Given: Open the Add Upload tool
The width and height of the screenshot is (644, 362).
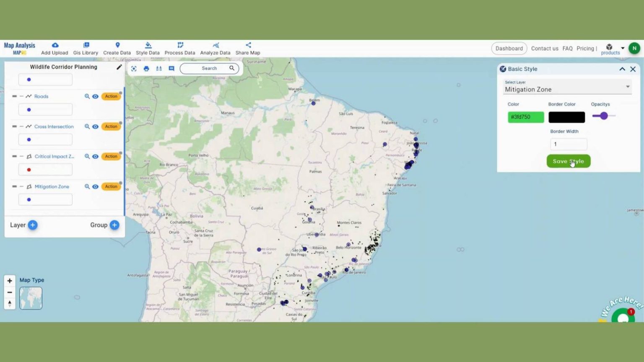Looking at the screenshot, I should 55,49.
